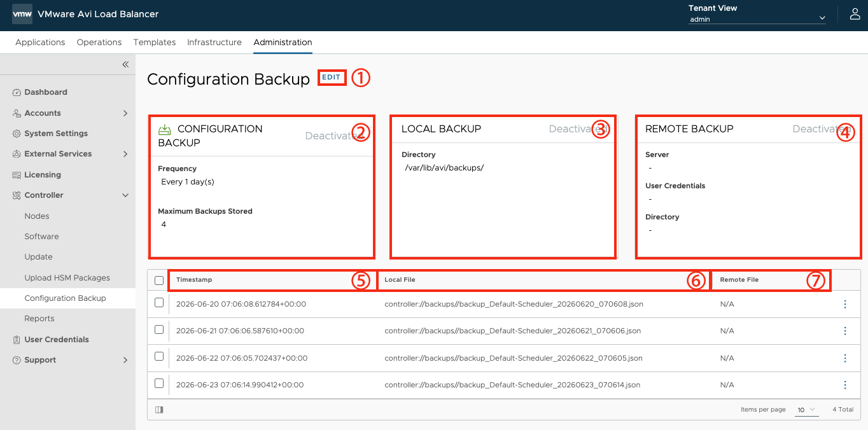Click the Remote File column header
The image size is (868, 430).
pyautogui.click(x=739, y=280)
